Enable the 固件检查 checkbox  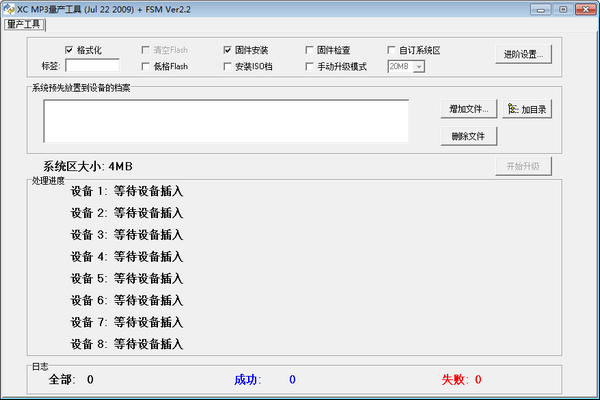(x=309, y=50)
